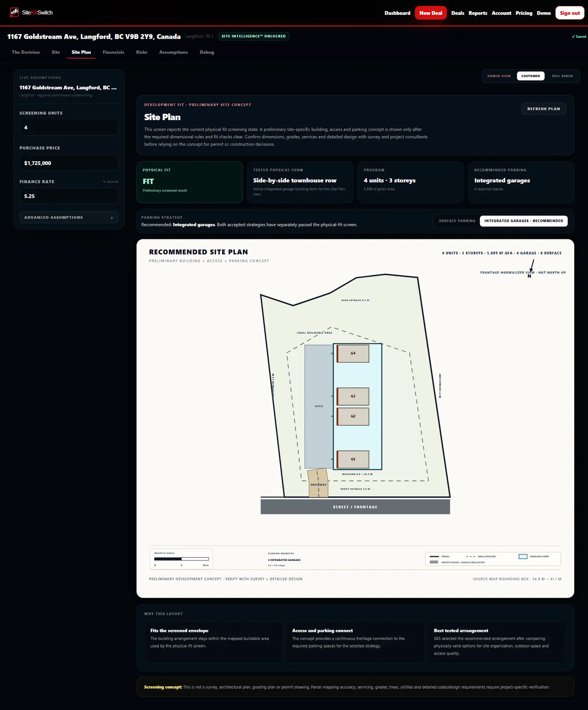
Task: Open Pricing in top navigation
Action: point(524,13)
